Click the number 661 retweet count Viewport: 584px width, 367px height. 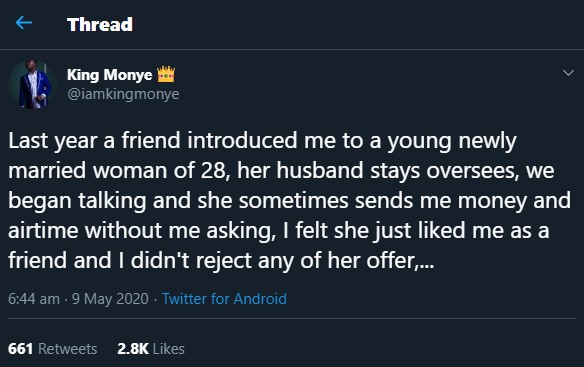pyautogui.click(x=20, y=349)
